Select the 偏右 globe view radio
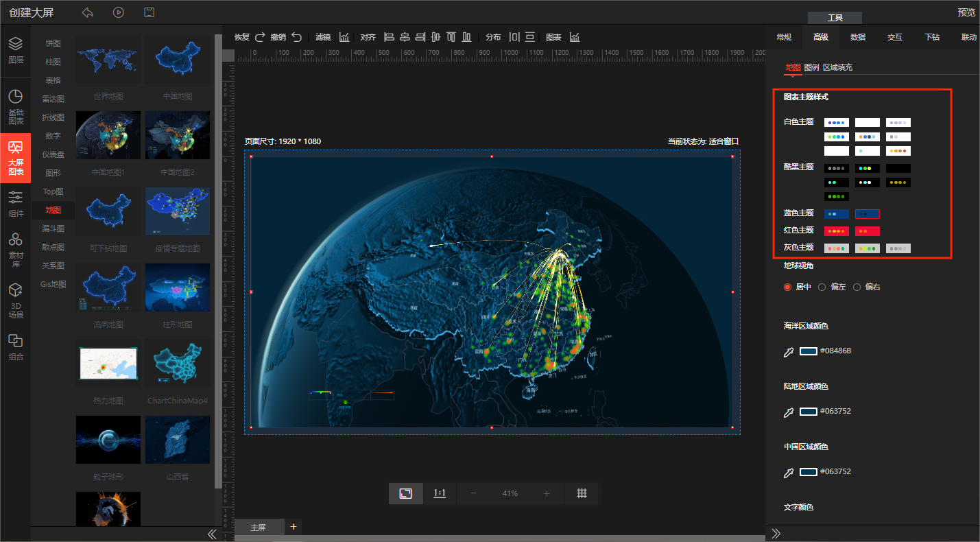This screenshot has height=542, width=980. tap(857, 287)
